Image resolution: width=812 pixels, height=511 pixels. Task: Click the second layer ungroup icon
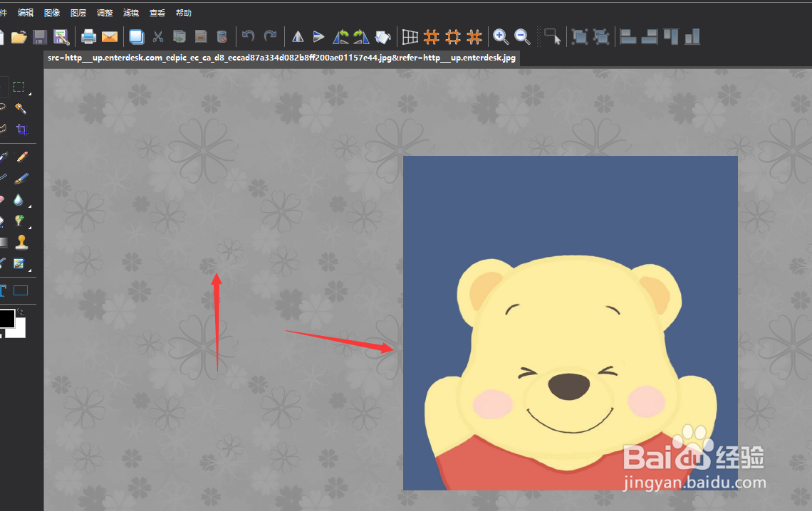[600, 37]
